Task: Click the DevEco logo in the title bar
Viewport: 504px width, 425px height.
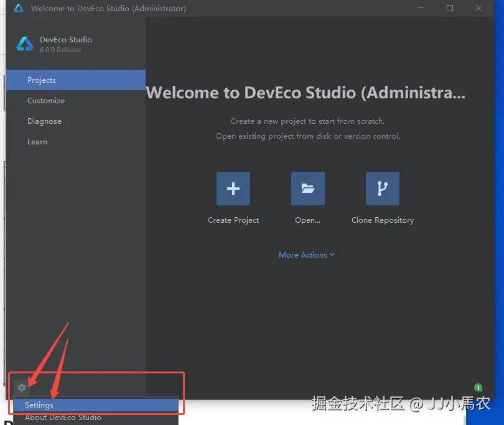Action: [19, 8]
